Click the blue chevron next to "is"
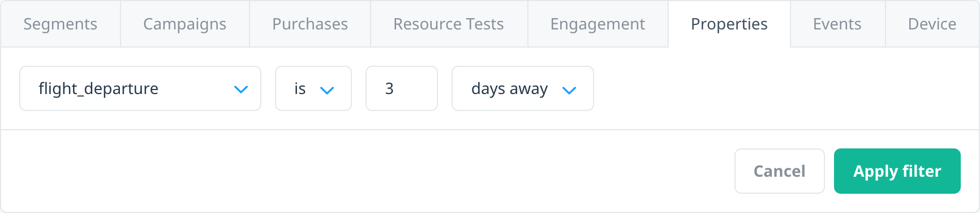This screenshot has height=213, width=980. (327, 90)
